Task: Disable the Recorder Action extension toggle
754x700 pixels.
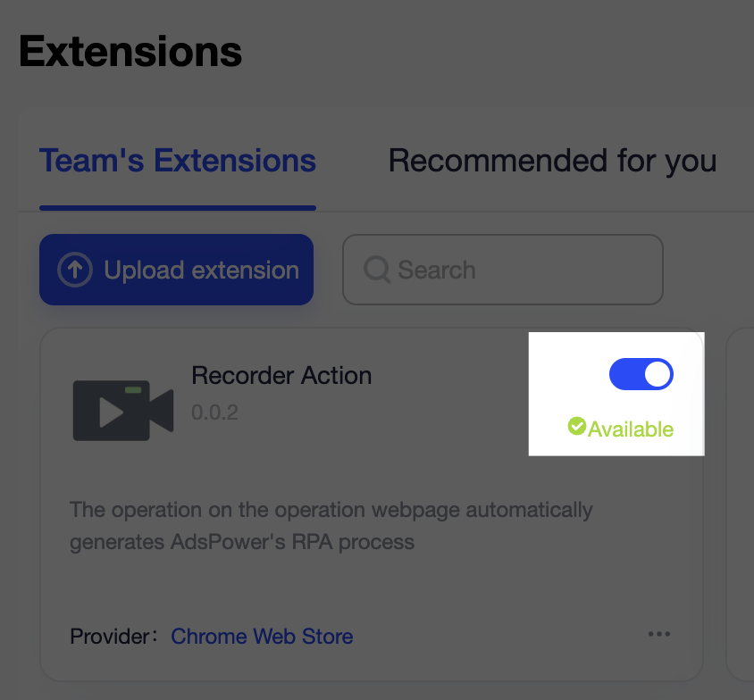Action: (x=641, y=374)
